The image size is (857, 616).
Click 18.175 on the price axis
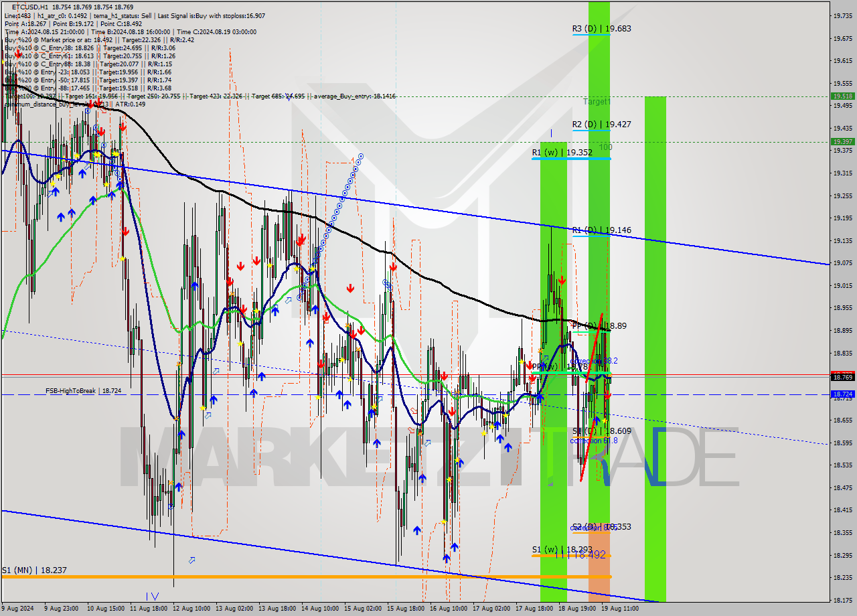[x=842, y=600]
